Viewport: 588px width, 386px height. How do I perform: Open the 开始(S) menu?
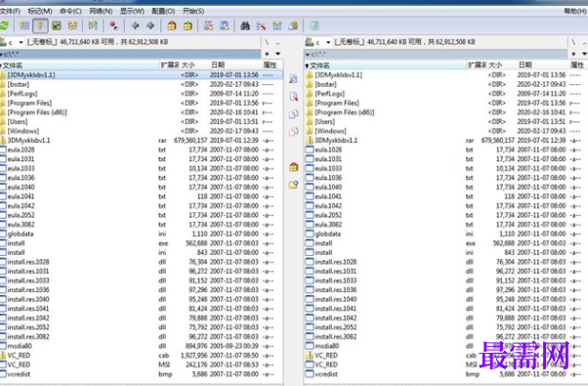(x=193, y=12)
